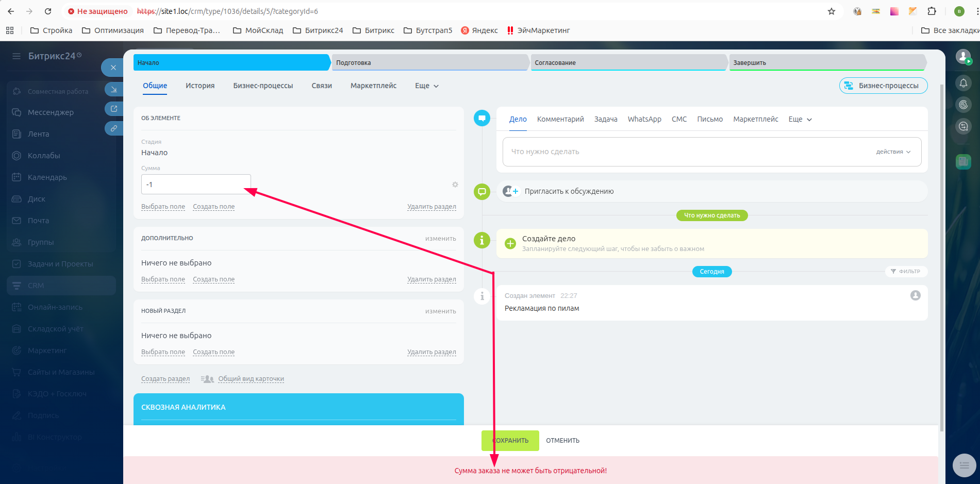Move stage to Согласование in progress bar
Viewport: 980px width, 484px height.
click(627, 63)
